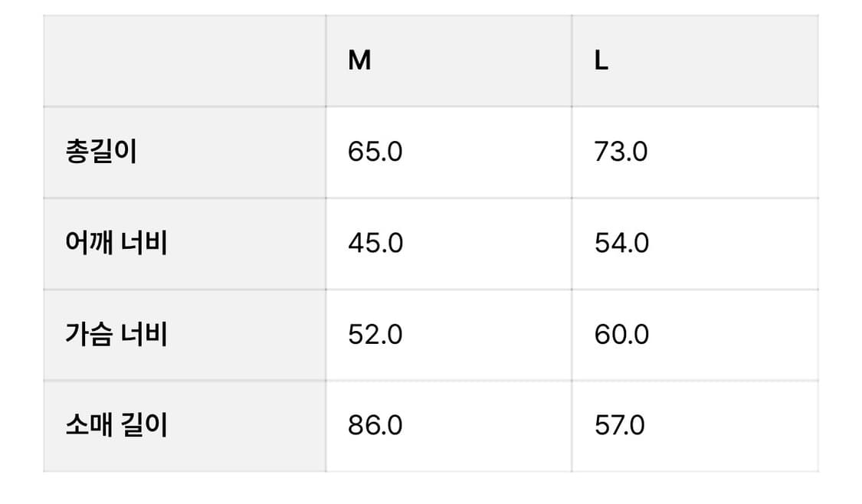Click the 65.0 value cell

(375, 152)
